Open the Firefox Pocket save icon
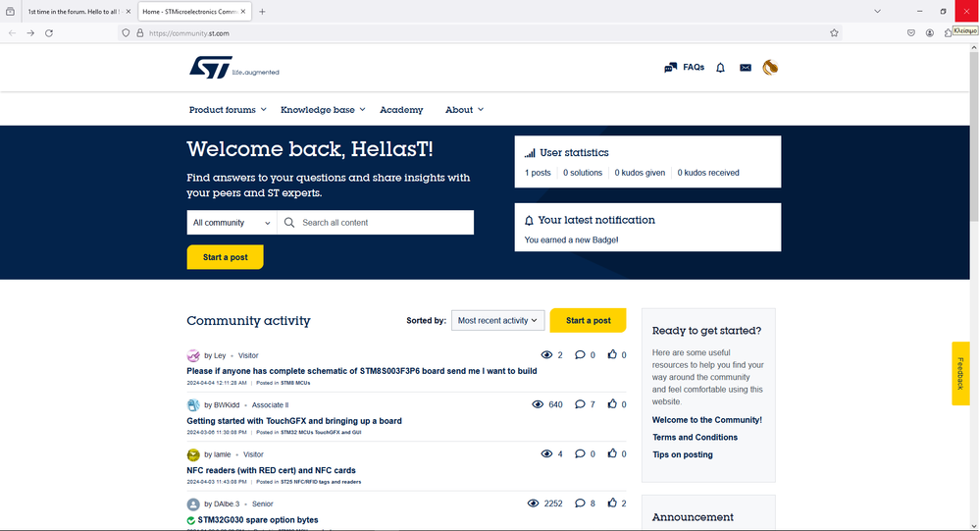This screenshot has height=531, width=980. (911, 33)
